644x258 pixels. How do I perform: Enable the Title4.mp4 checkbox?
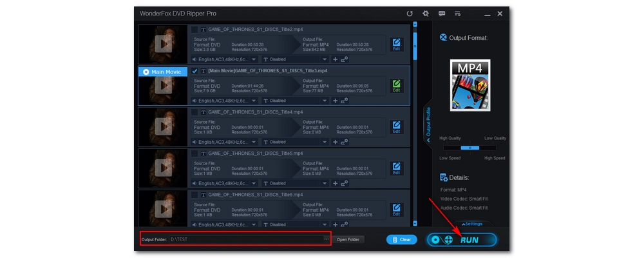pos(194,112)
